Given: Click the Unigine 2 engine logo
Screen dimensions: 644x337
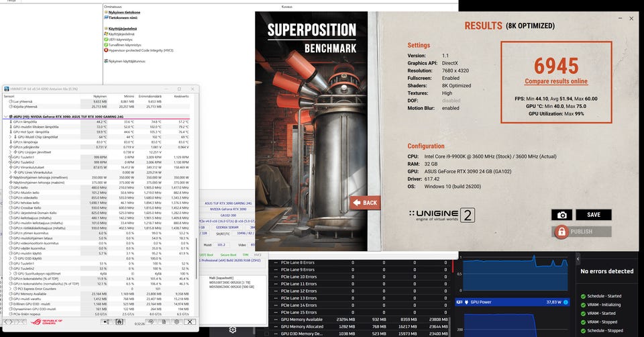Looking at the screenshot, I should pos(442,215).
